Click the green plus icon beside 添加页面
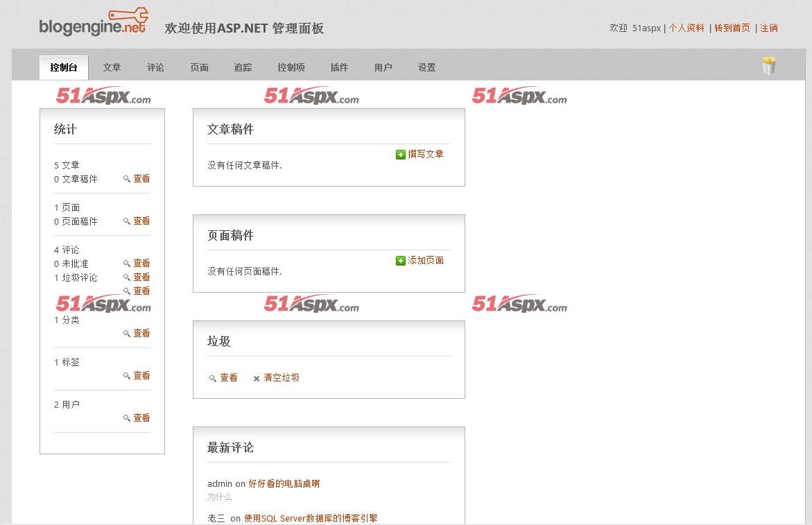The image size is (812, 525). tap(400, 261)
